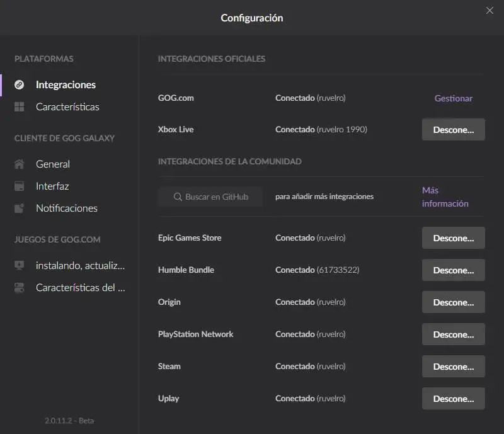Image resolution: width=504 pixels, height=434 pixels.
Task: Click the Interfaz window icon
Action: (x=20, y=186)
